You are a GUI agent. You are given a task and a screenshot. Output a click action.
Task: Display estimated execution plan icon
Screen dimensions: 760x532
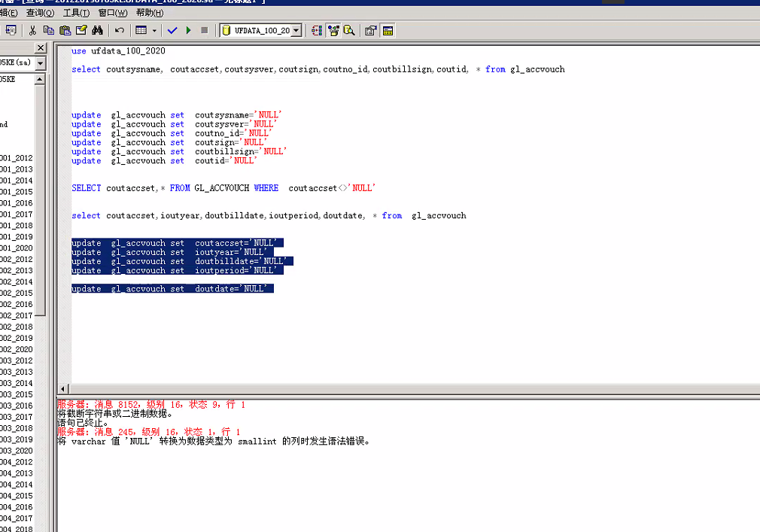pyautogui.click(x=317, y=31)
